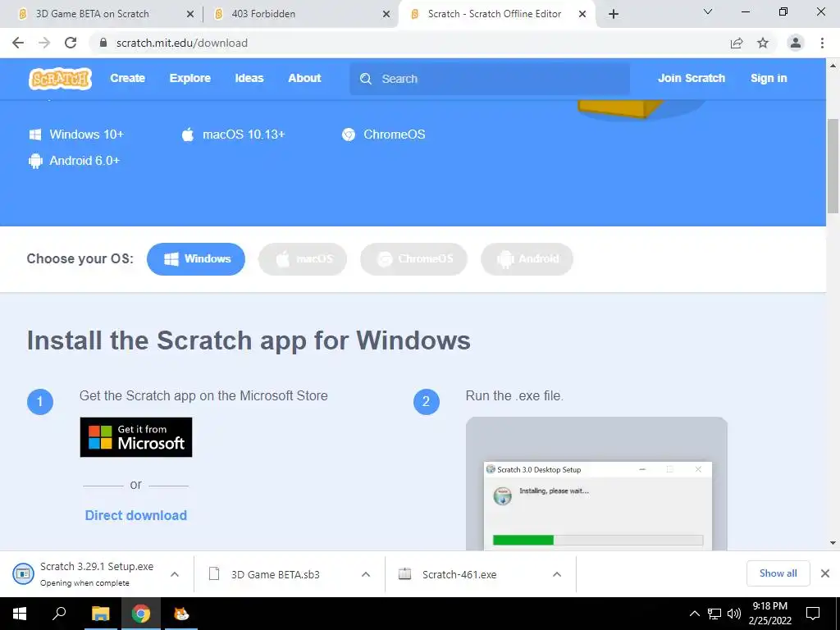Click Show all downloads button
The image size is (840, 630).
tap(778, 573)
